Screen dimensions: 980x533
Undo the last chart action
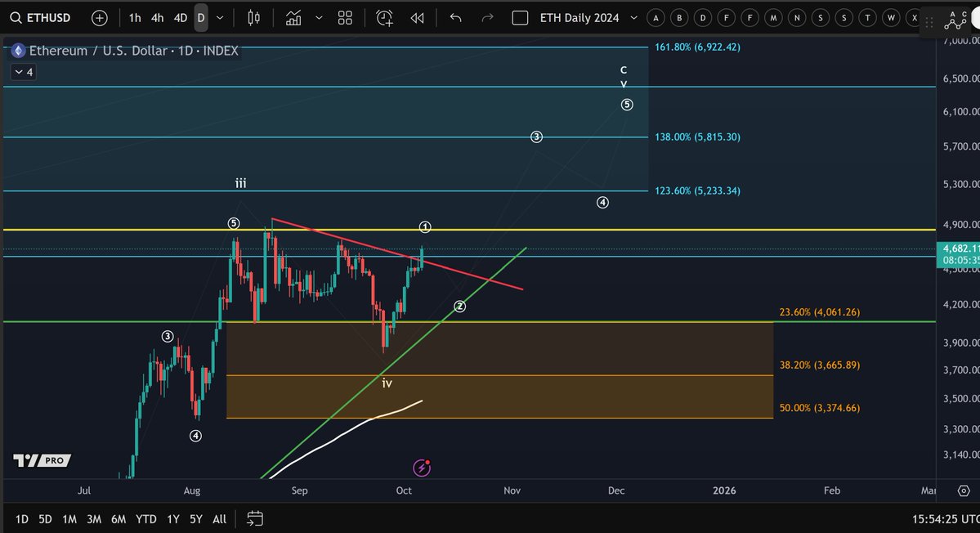coord(455,18)
